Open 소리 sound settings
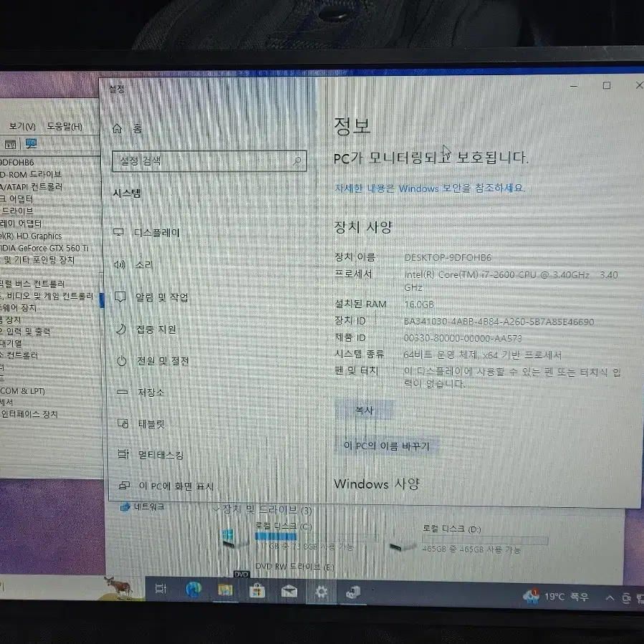644x644 pixels. (133, 264)
